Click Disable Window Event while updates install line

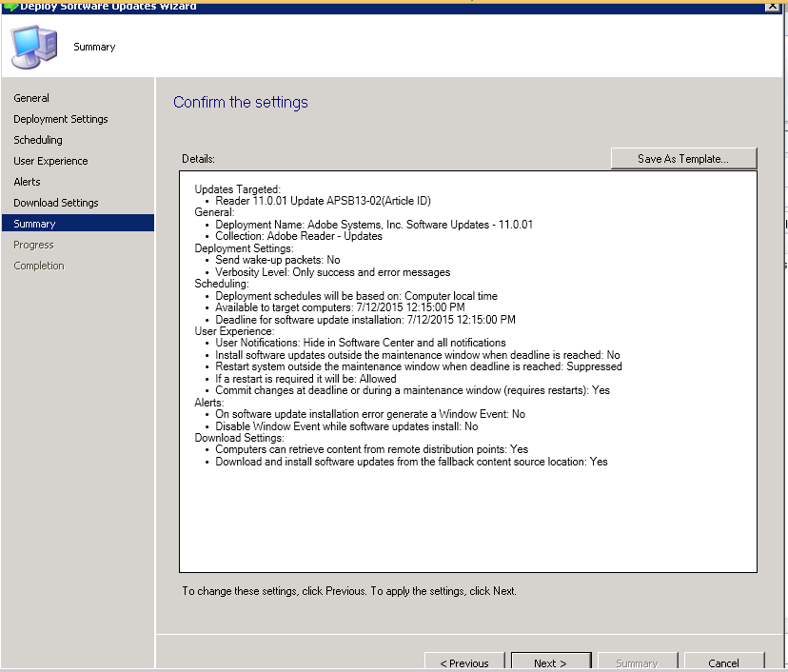pos(346,426)
